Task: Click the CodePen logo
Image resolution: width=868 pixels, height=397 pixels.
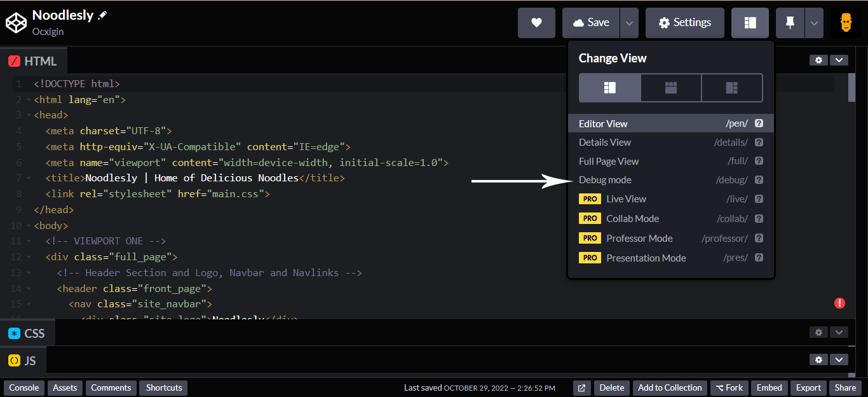Action: click(16, 22)
